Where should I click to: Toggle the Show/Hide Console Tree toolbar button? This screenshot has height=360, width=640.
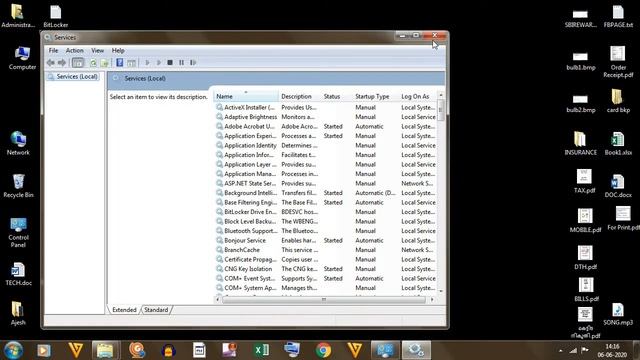(78, 62)
